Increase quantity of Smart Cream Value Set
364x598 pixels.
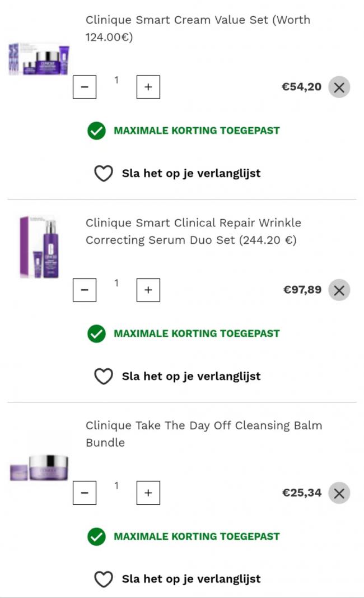click(148, 87)
